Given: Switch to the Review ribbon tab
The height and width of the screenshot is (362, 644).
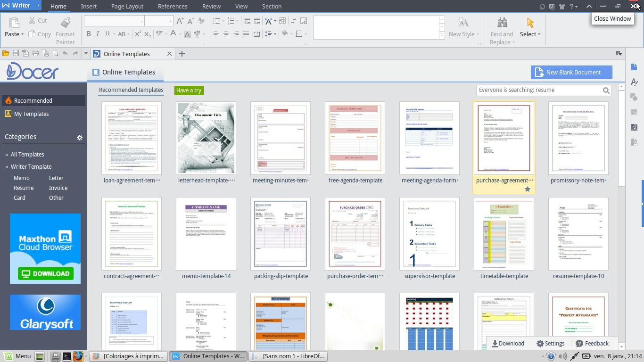Looking at the screenshot, I should click(211, 6).
